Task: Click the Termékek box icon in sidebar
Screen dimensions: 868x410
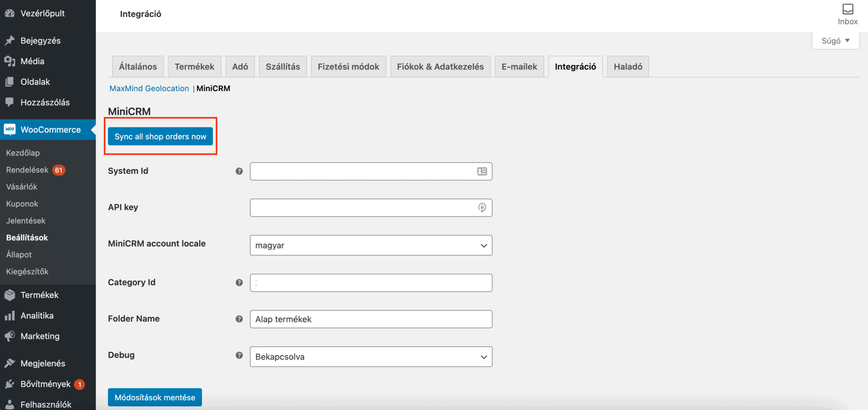Action: (9, 295)
